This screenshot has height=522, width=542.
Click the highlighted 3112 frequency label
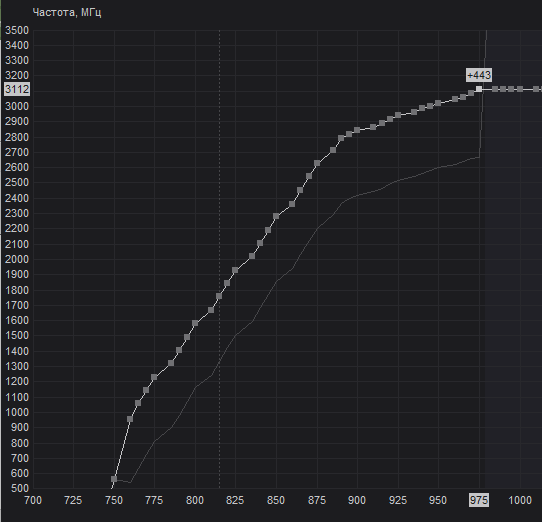pyautogui.click(x=17, y=89)
